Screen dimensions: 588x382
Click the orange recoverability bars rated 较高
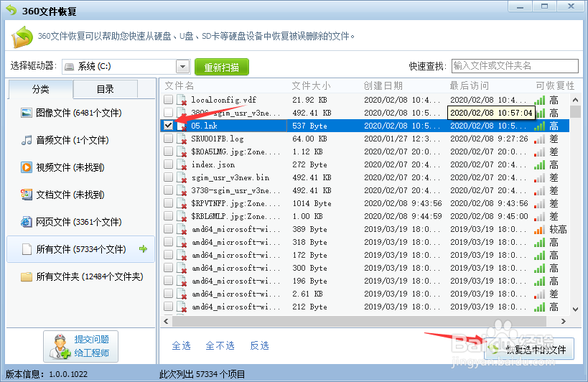pos(540,230)
